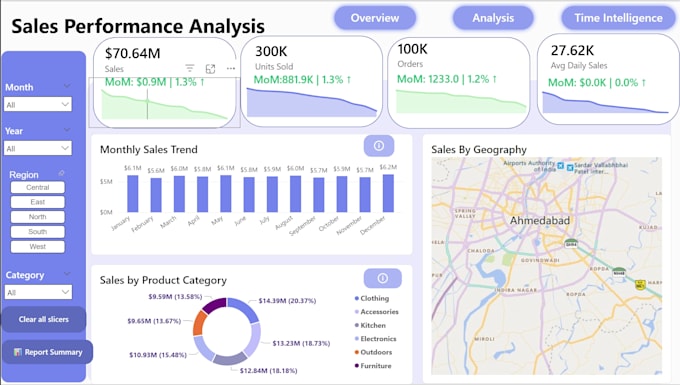The width and height of the screenshot is (680, 385).
Task: Switch to the Overview page
Action: (375, 18)
